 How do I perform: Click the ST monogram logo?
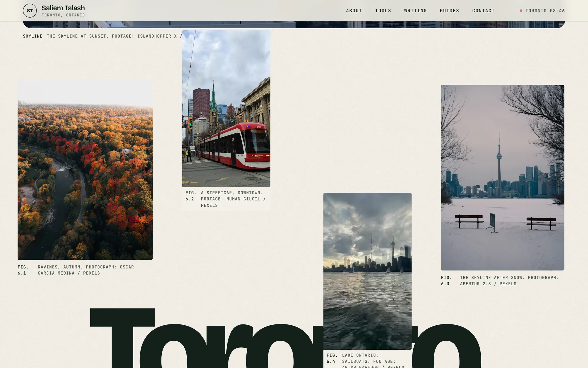30,11
